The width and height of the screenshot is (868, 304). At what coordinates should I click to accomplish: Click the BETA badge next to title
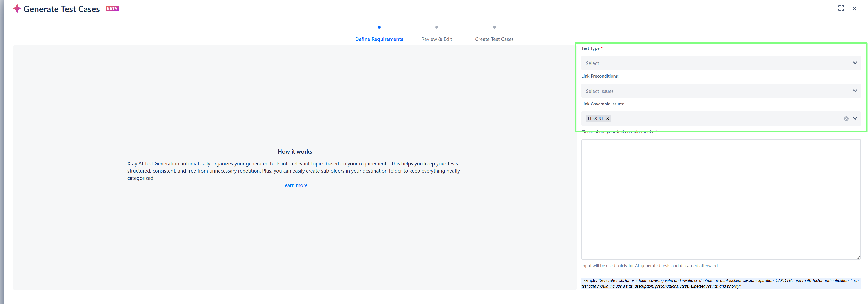112,8
